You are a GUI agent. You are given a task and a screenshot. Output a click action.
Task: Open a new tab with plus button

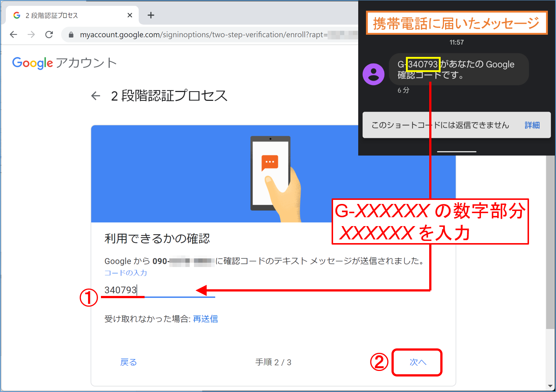pyautogui.click(x=151, y=15)
